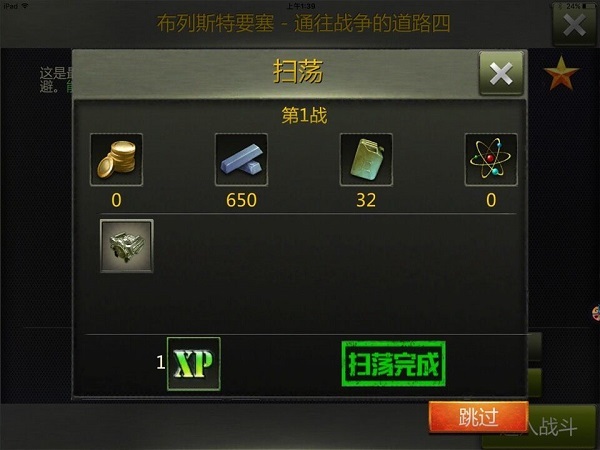Tap the orange star rating icon
The width and height of the screenshot is (600, 450).
point(561,73)
